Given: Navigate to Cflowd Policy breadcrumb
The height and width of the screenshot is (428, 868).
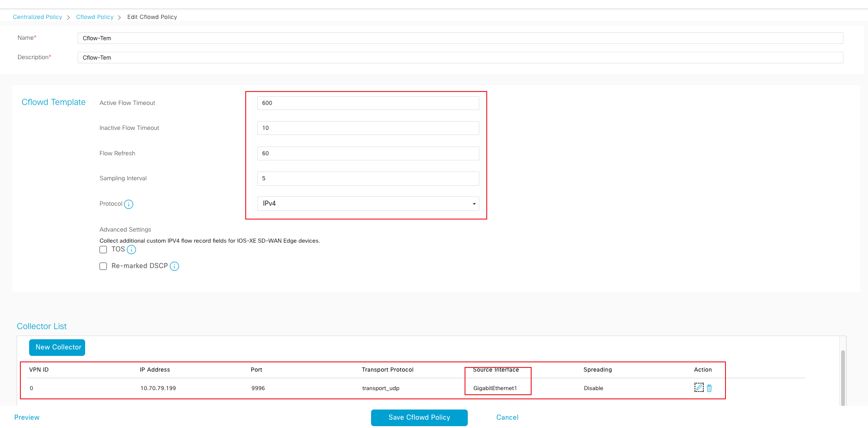Looking at the screenshot, I should click(95, 17).
